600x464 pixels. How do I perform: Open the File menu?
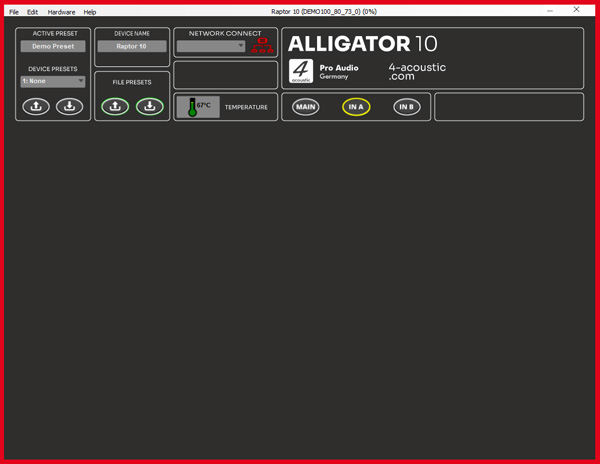(x=14, y=12)
